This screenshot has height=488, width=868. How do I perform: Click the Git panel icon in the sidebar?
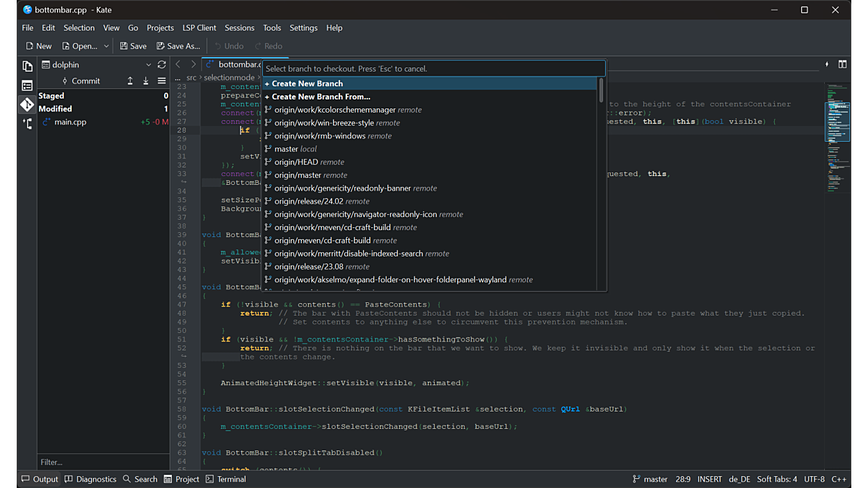tap(27, 105)
